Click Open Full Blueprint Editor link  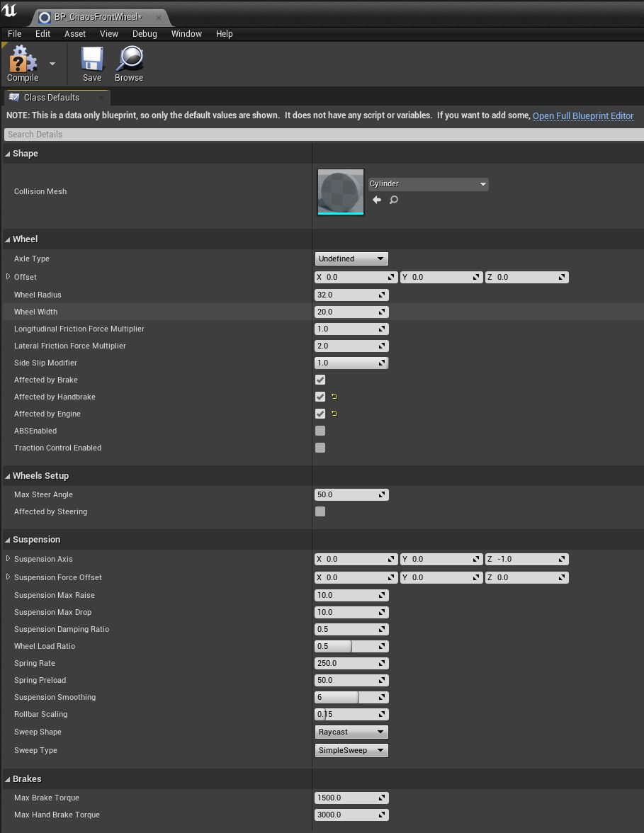tap(582, 115)
